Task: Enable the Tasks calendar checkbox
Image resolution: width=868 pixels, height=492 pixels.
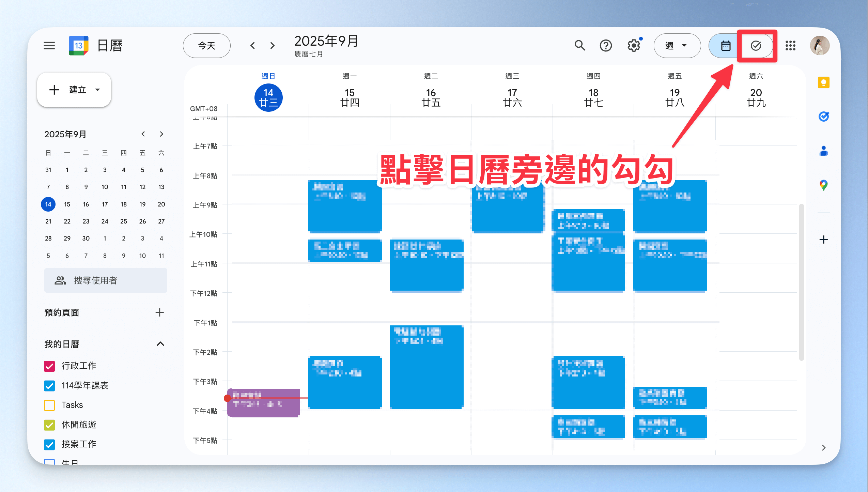Action: click(x=49, y=405)
